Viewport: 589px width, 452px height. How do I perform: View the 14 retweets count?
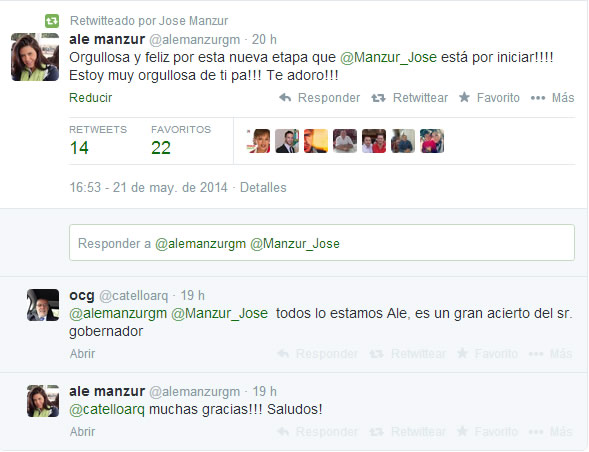click(x=79, y=148)
